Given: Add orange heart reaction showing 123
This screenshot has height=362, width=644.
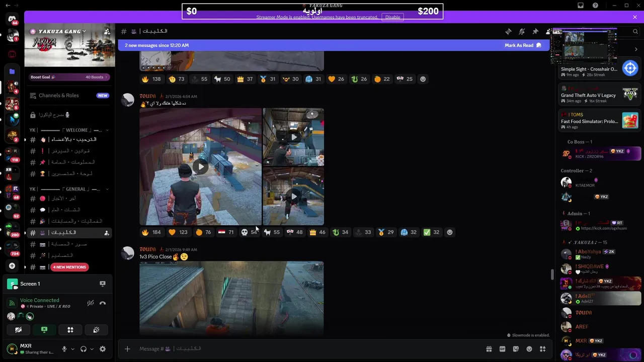Looking at the screenshot, I should [178, 232].
